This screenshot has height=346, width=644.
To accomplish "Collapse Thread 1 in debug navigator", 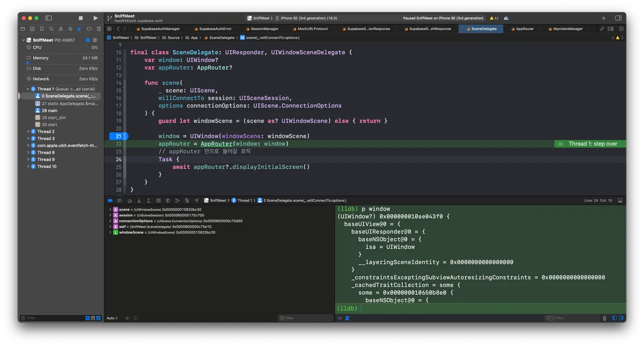I will (x=28, y=89).
